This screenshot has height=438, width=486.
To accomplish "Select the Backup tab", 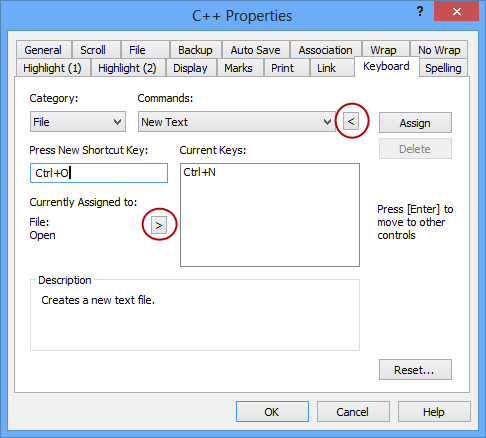I will 195,50.
